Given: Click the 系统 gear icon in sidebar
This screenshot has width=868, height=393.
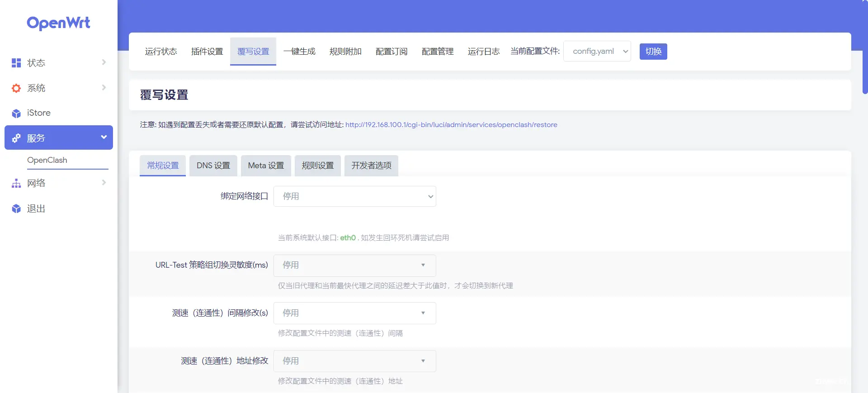Looking at the screenshot, I should click(x=16, y=88).
